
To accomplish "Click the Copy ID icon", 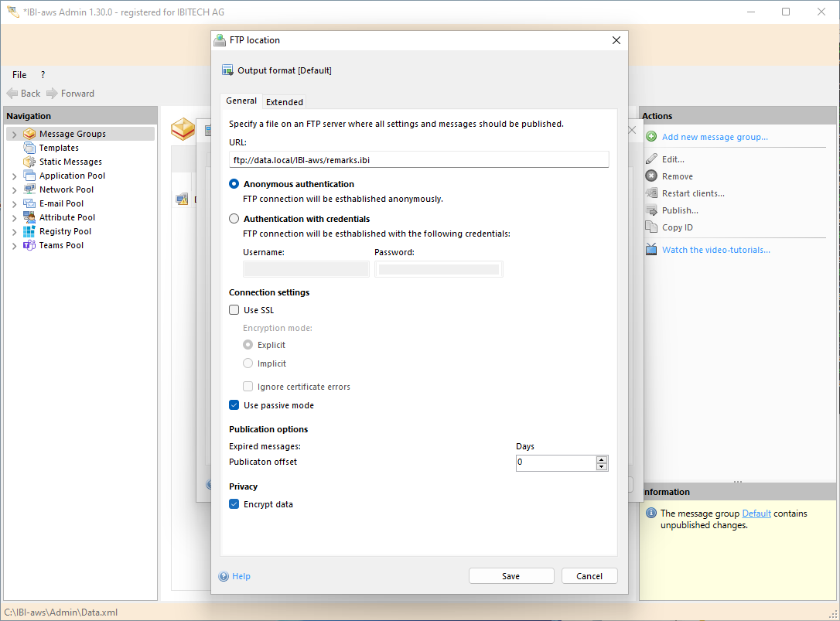I will coord(651,227).
